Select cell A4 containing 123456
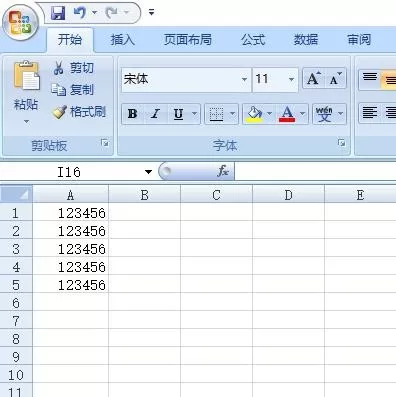 click(x=71, y=267)
